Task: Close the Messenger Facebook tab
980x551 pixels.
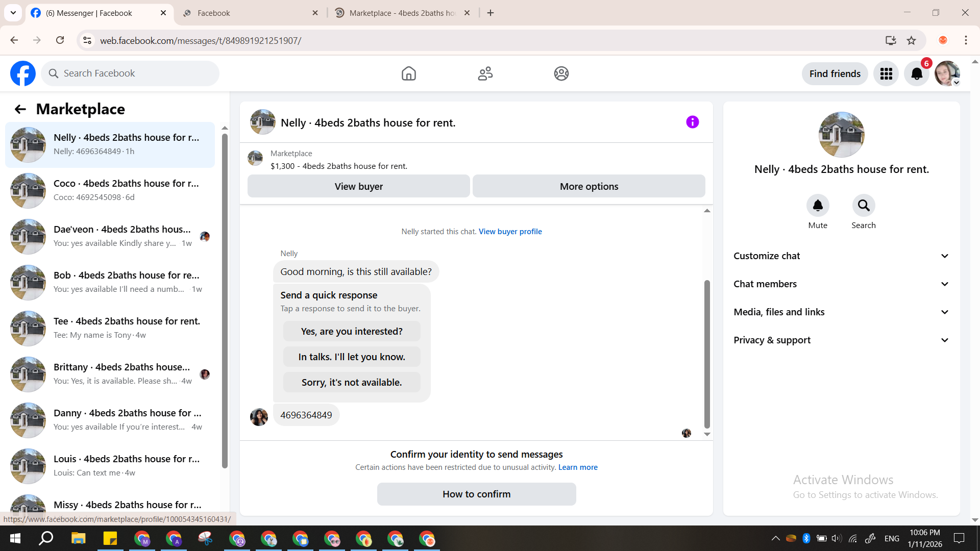Action: (x=163, y=13)
